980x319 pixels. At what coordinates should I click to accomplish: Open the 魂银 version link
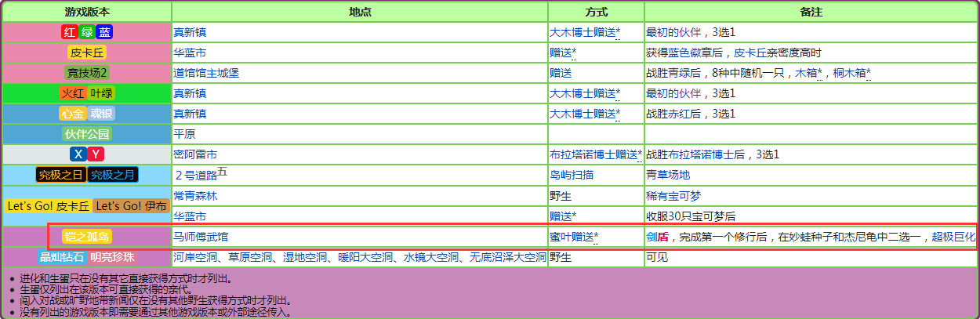point(102,114)
